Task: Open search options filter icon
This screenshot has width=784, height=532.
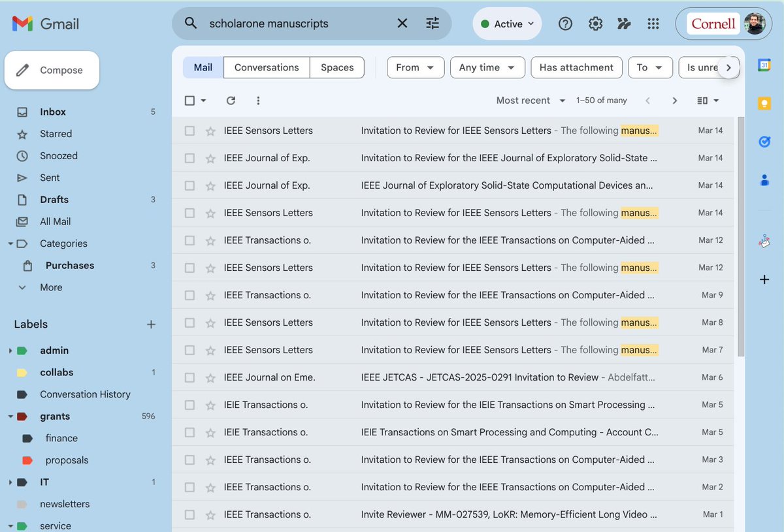Action: coord(433,23)
